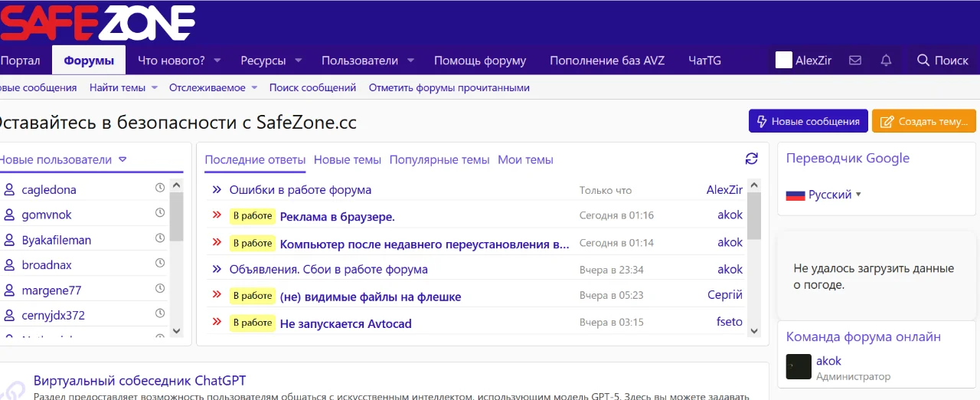Image resolution: width=980 pixels, height=400 pixels.
Task: Click the Создать тему button
Action: [x=923, y=121]
